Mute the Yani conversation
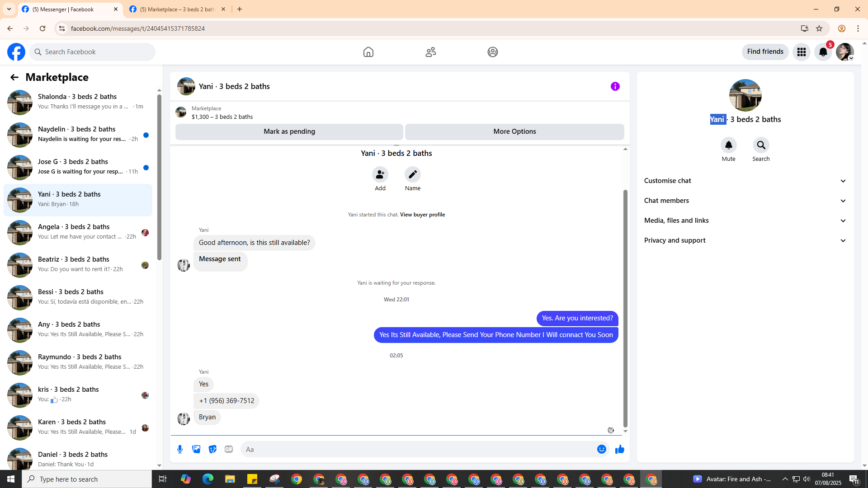The width and height of the screenshot is (868, 488). click(x=729, y=145)
